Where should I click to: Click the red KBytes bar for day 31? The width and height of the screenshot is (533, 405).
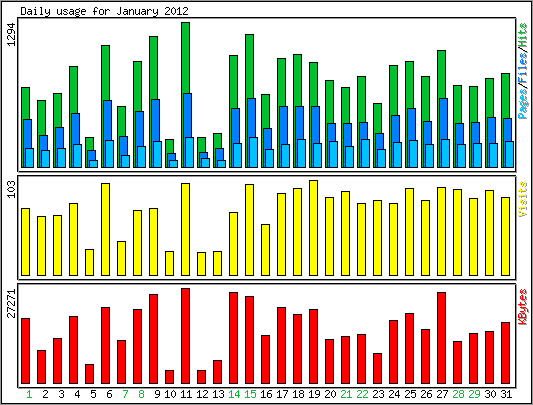tap(505, 353)
